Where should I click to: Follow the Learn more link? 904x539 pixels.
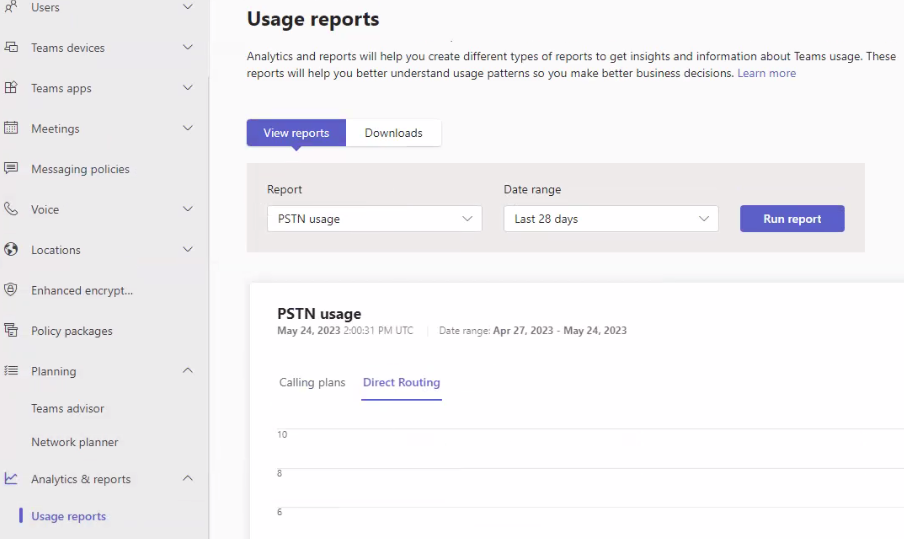pos(767,73)
